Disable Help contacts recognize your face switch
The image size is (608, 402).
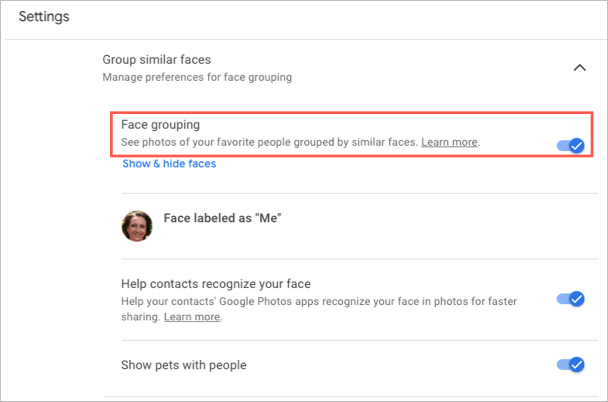pos(570,299)
